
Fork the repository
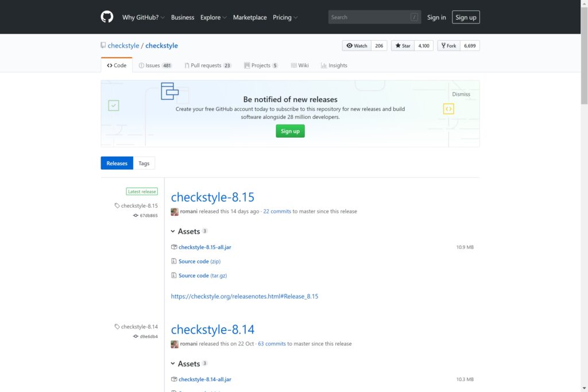click(448, 46)
